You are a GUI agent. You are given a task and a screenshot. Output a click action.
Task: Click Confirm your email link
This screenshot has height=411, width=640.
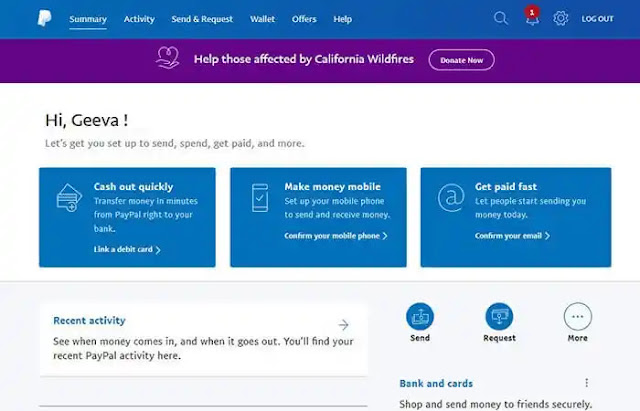pyautogui.click(x=512, y=236)
